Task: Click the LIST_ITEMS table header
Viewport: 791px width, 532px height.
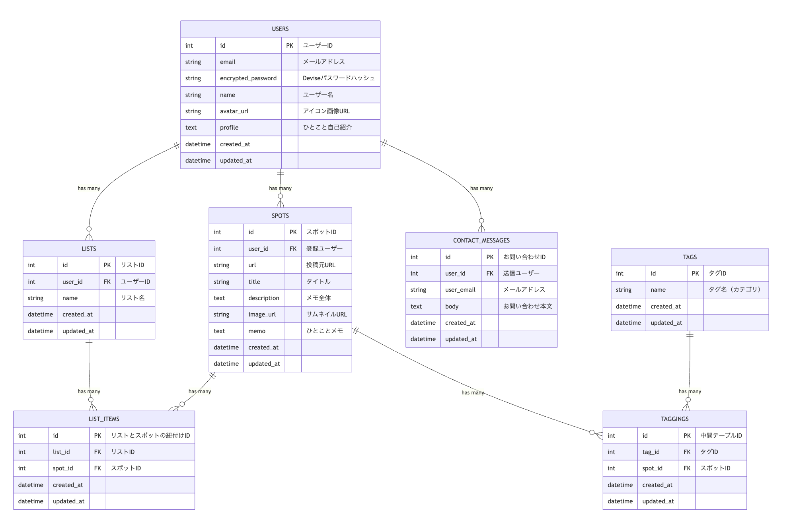Action: 104,419
